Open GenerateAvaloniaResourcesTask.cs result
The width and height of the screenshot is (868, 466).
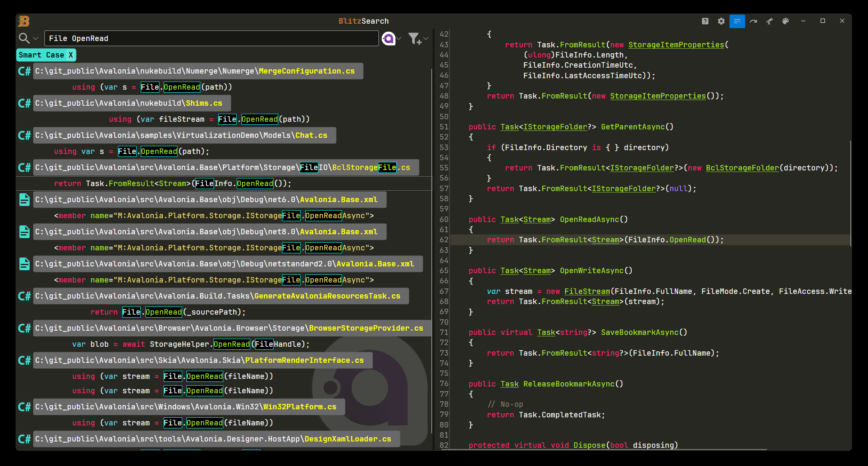coord(221,296)
